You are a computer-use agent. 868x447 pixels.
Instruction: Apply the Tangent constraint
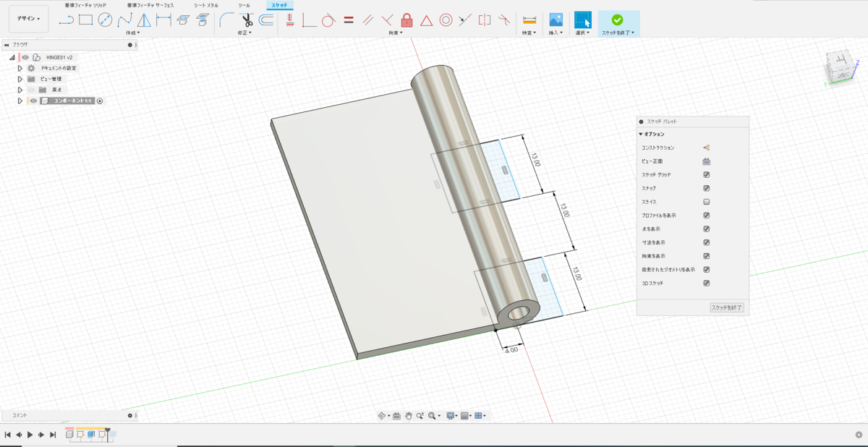(x=328, y=20)
